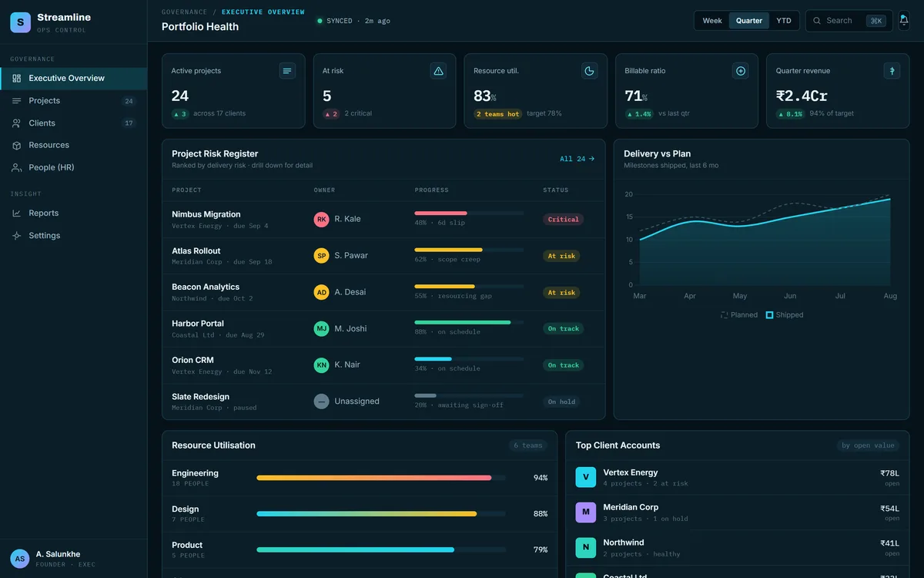The width and height of the screenshot is (924, 578).
Task: Open the notifications bell icon
Action: click(904, 21)
